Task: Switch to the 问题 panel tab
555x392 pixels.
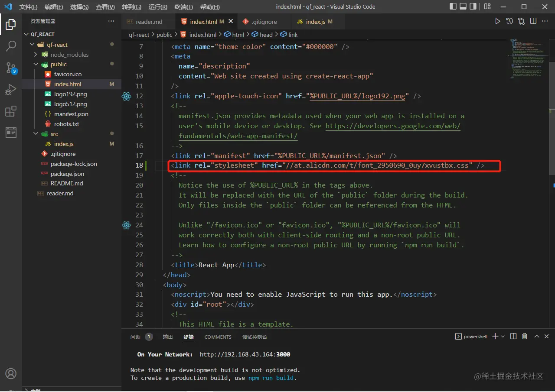Action: [136, 337]
